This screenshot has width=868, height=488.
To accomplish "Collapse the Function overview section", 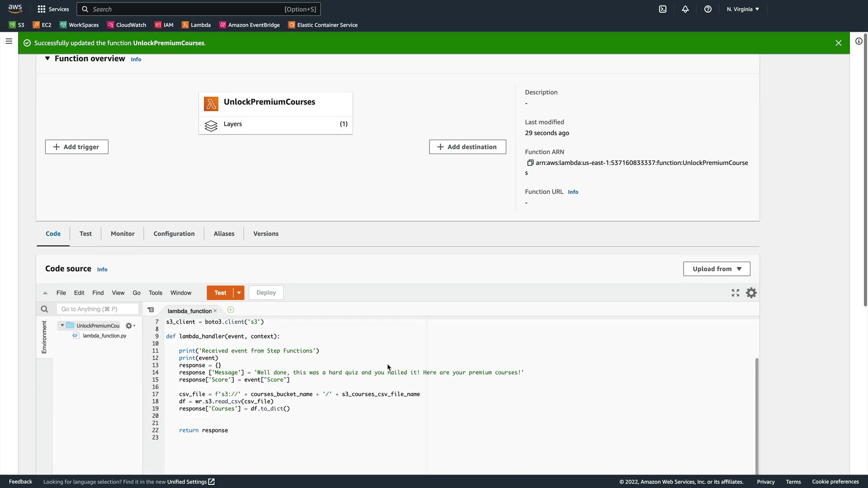I will pos(47,58).
